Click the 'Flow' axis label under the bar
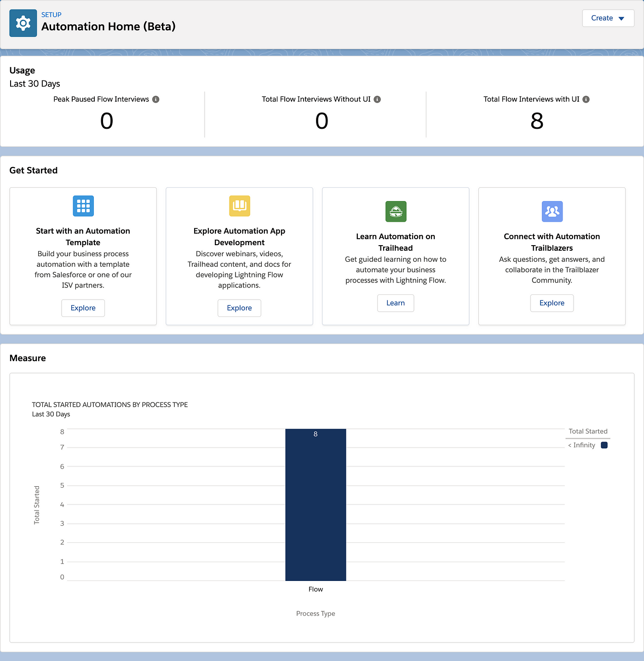 (316, 589)
